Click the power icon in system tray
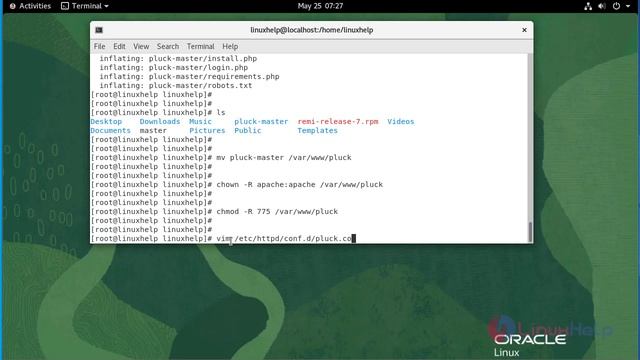This screenshot has width=640, height=360. pyautogui.click(x=616, y=6)
